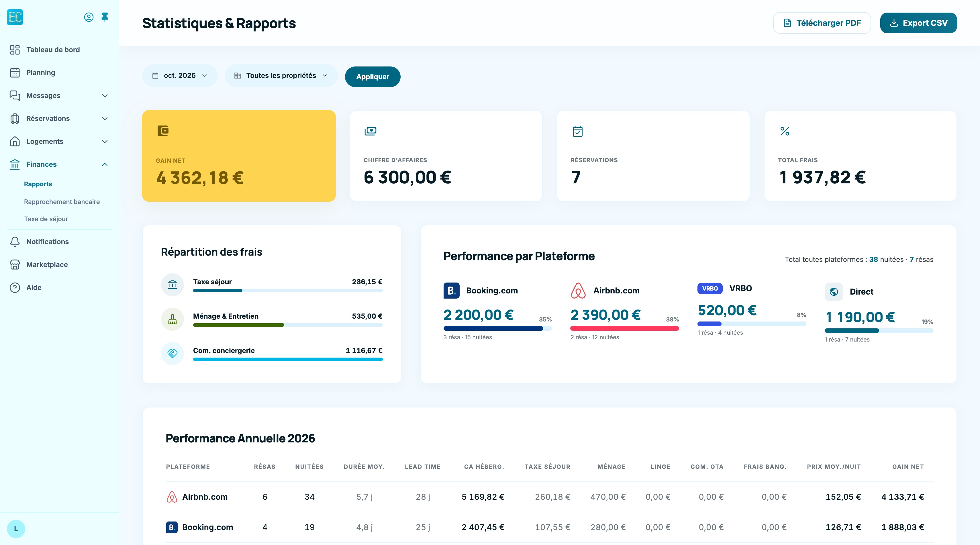The image size is (980, 545).
Task: Click the Total Frais percent icon
Action: tap(785, 131)
